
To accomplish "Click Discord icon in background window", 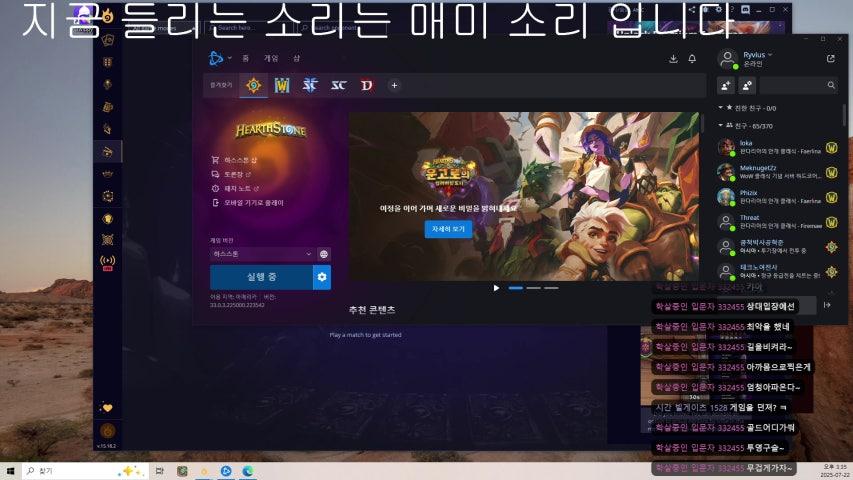I will click(745, 10).
